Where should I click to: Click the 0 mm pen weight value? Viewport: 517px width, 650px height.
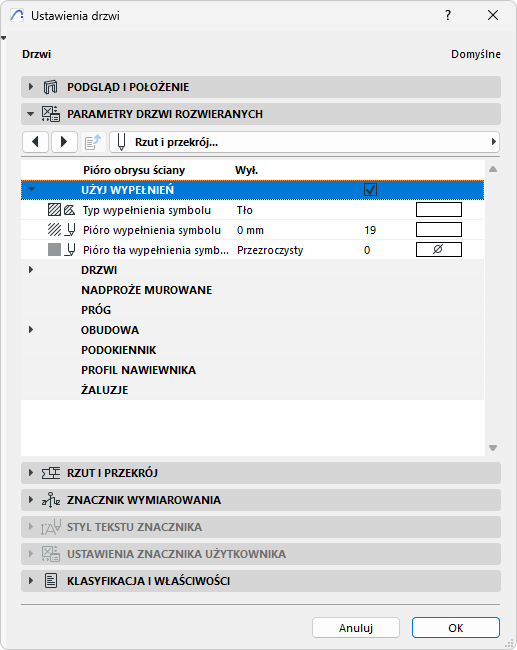click(250, 230)
